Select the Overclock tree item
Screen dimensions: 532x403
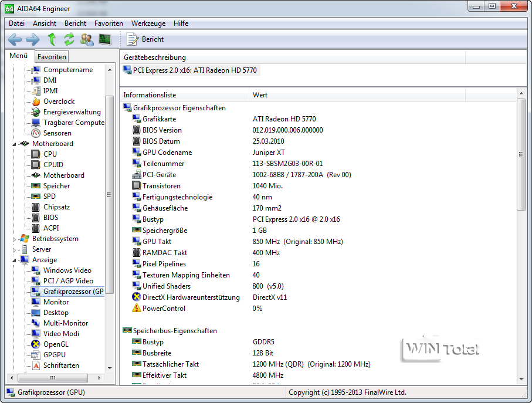point(59,101)
